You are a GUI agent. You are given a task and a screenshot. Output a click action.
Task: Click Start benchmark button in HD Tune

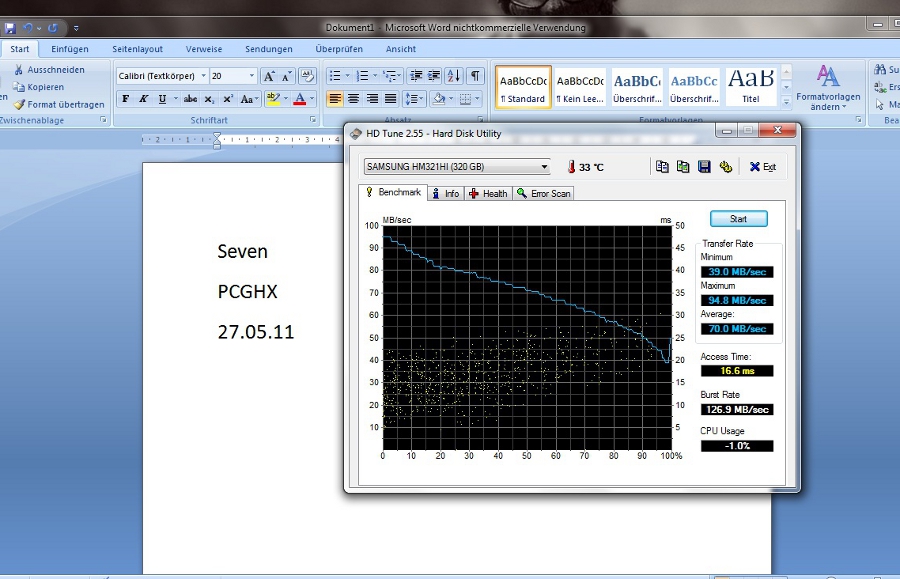738,219
